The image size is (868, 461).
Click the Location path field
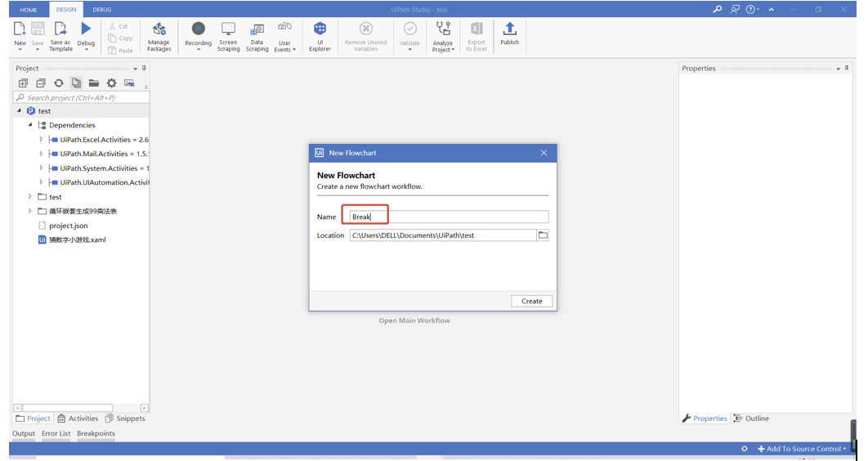443,235
